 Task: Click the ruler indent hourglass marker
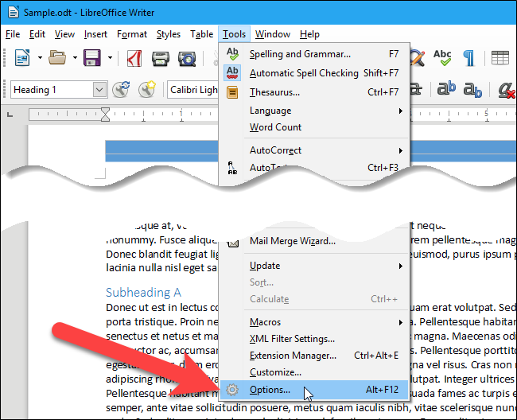click(105, 115)
